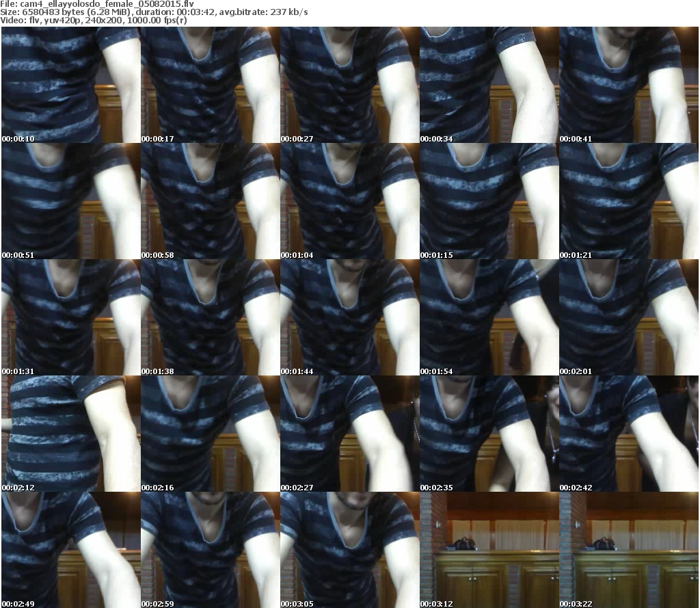
Task: Pick the frame stamped 00:01:31
Action: pos(71,317)
